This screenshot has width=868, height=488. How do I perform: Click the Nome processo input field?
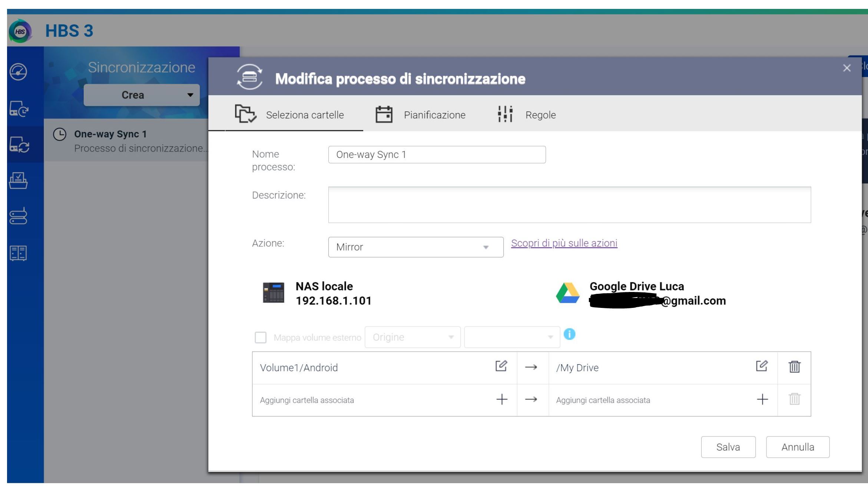tap(437, 155)
